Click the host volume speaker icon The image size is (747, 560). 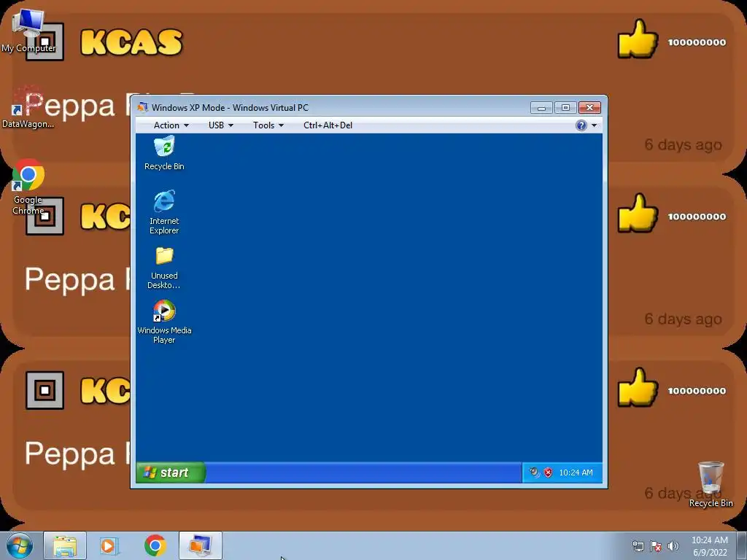(673, 546)
